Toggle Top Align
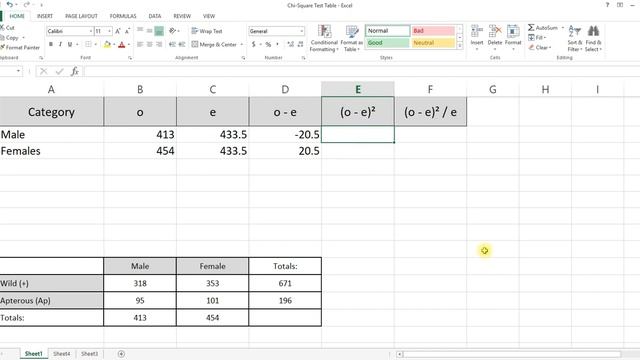This screenshot has width=640, height=360. tap(140, 31)
